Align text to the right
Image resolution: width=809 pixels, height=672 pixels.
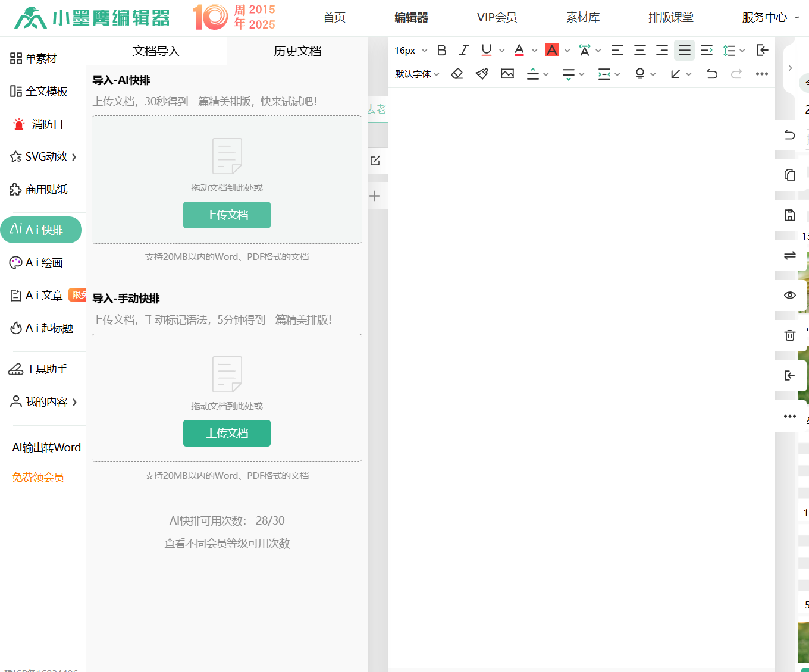662,51
